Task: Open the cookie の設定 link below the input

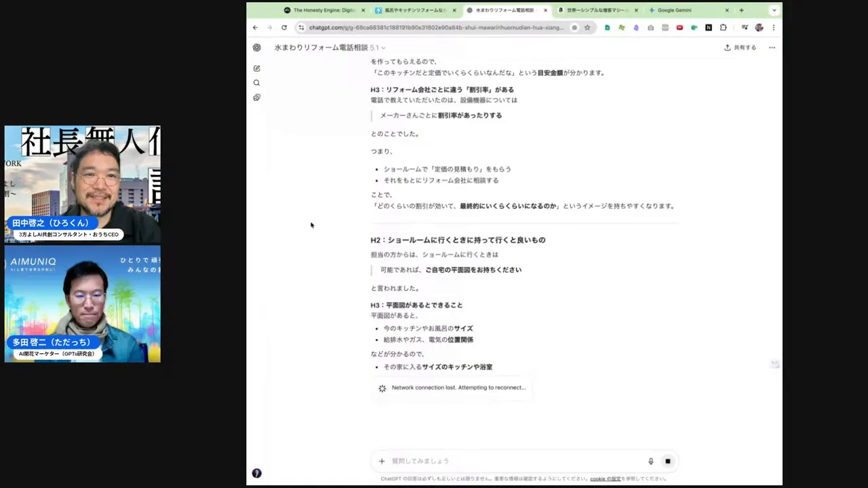Action: point(605,478)
